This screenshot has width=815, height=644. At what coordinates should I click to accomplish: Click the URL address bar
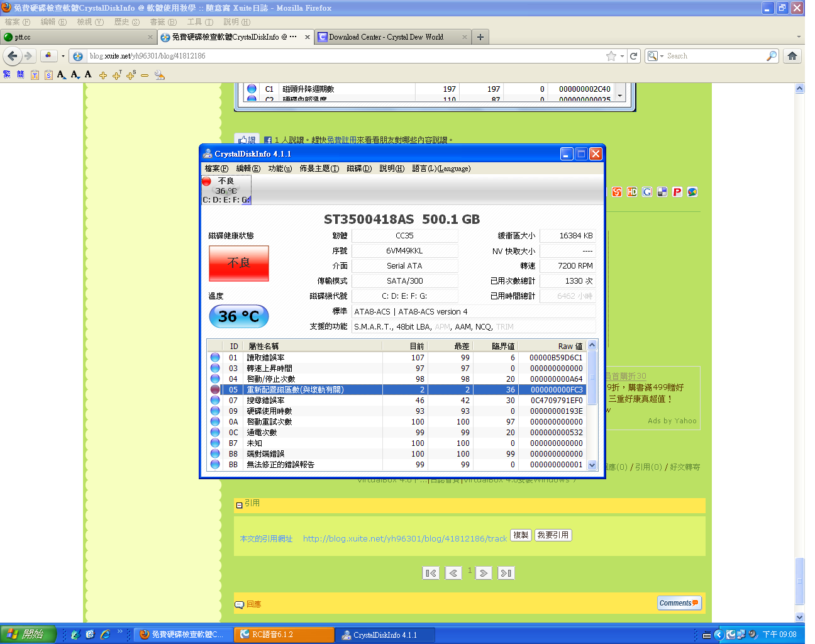[x=346, y=56]
